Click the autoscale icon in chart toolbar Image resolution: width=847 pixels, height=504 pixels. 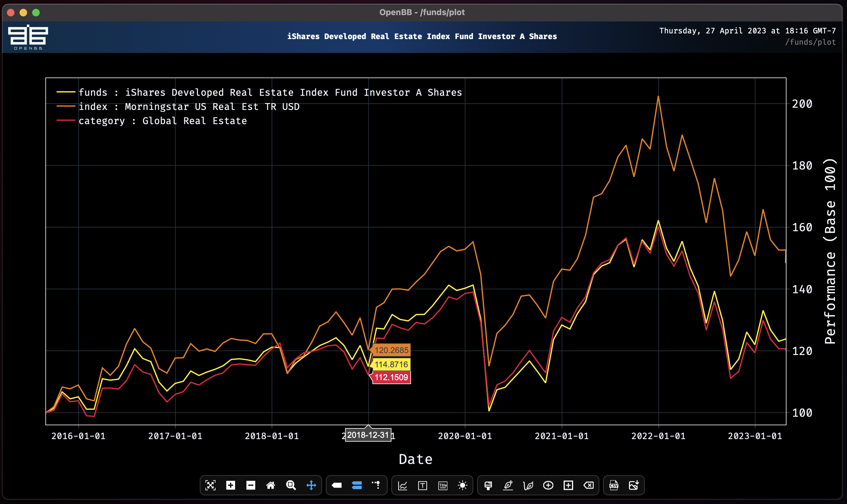[x=210, y=485]
